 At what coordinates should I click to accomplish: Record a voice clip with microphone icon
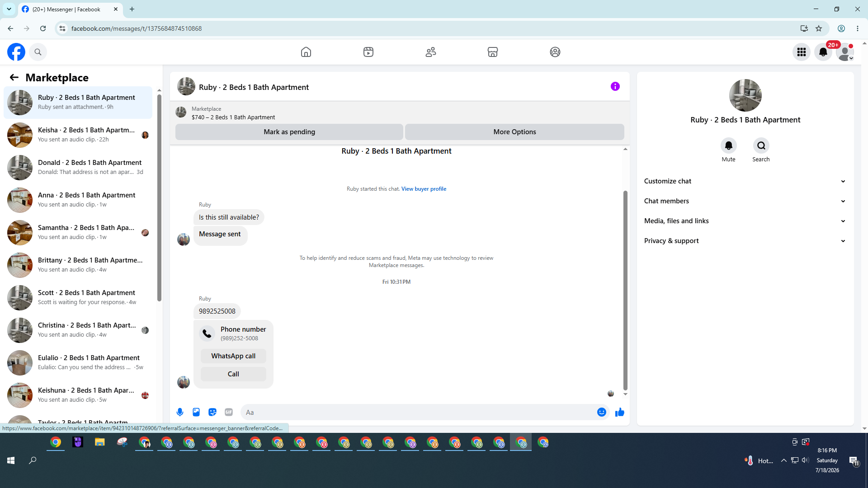[x=180, y=412]
